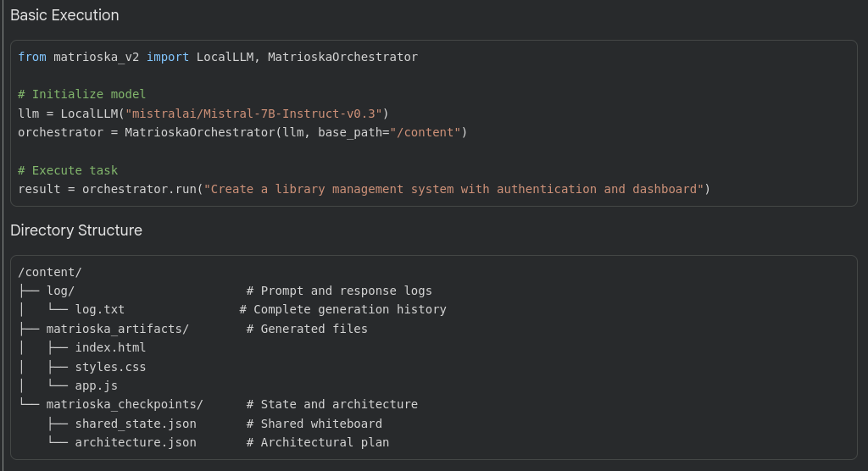This screenshot has width=868, height=471.
Task: Select styles.css in the directory tree
Action: (x=110, y=367)
